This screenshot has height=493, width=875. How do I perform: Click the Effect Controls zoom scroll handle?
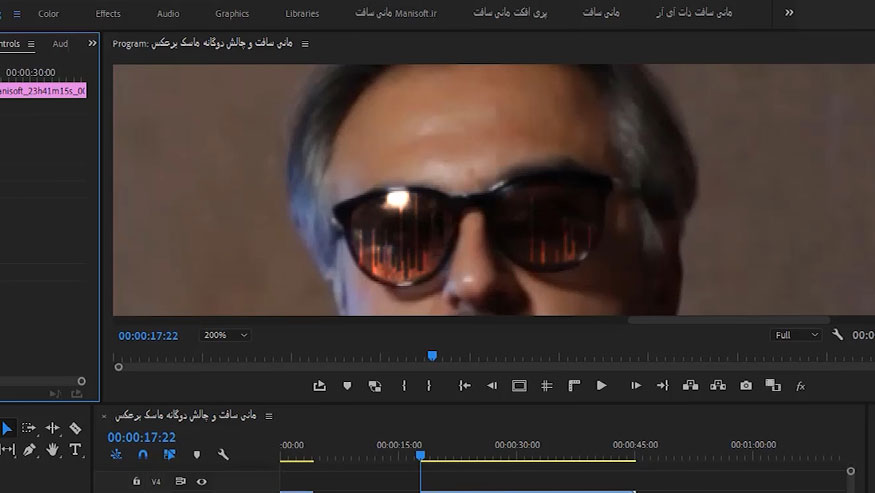point(81,381)
